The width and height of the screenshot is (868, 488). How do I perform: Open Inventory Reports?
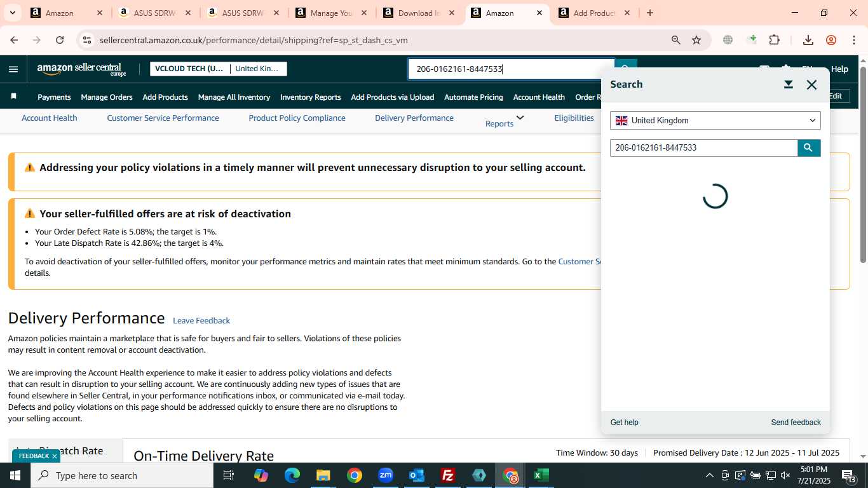[x=311, y=97]
